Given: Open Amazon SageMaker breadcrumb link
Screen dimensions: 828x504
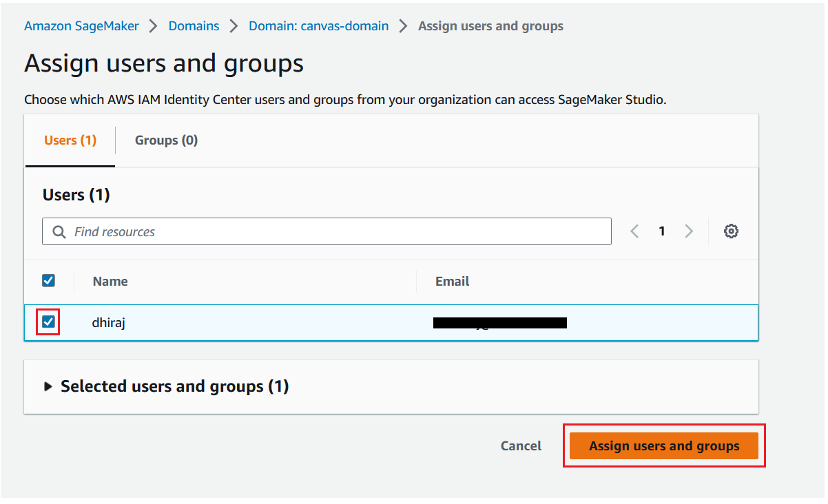Looking at the screenshot, I should pyautogui.click(x=81, y=26).
